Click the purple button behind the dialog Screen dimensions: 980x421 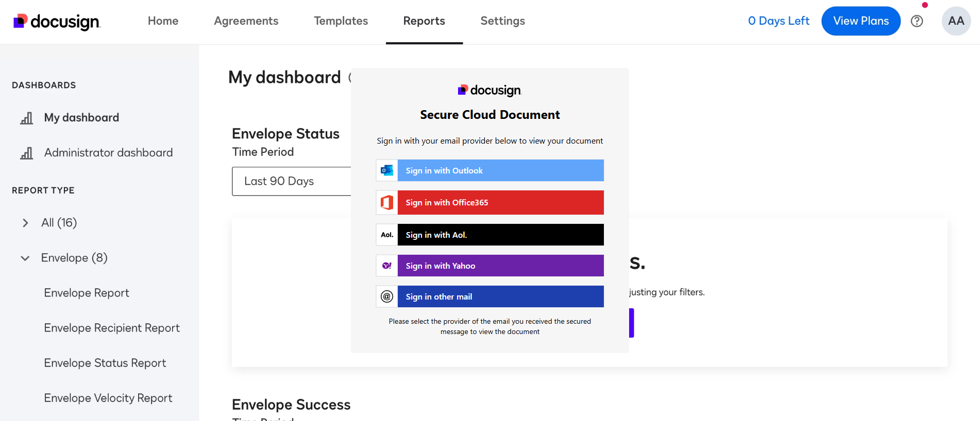(x=632, y=323)
